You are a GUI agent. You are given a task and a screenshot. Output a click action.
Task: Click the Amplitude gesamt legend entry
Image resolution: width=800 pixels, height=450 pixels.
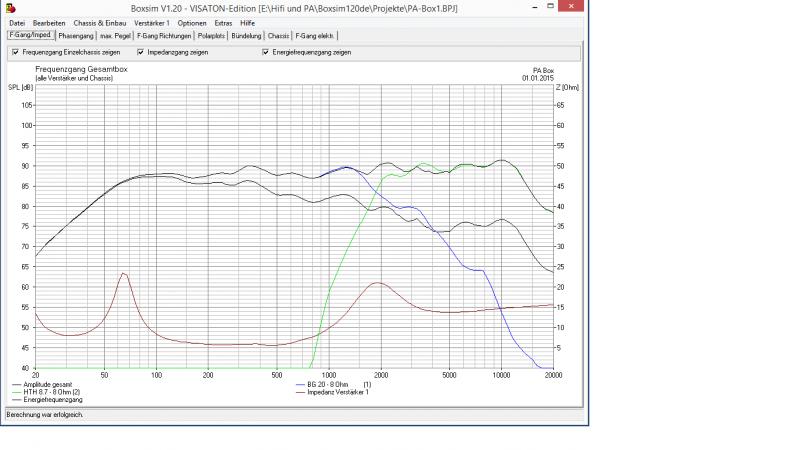[x=42, y=385]
